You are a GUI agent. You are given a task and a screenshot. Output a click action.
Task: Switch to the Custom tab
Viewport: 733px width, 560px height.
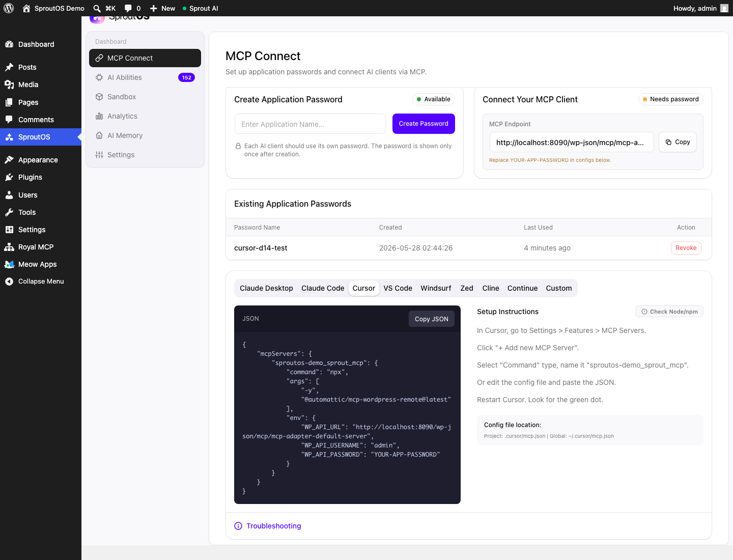[x=559, y=288]
